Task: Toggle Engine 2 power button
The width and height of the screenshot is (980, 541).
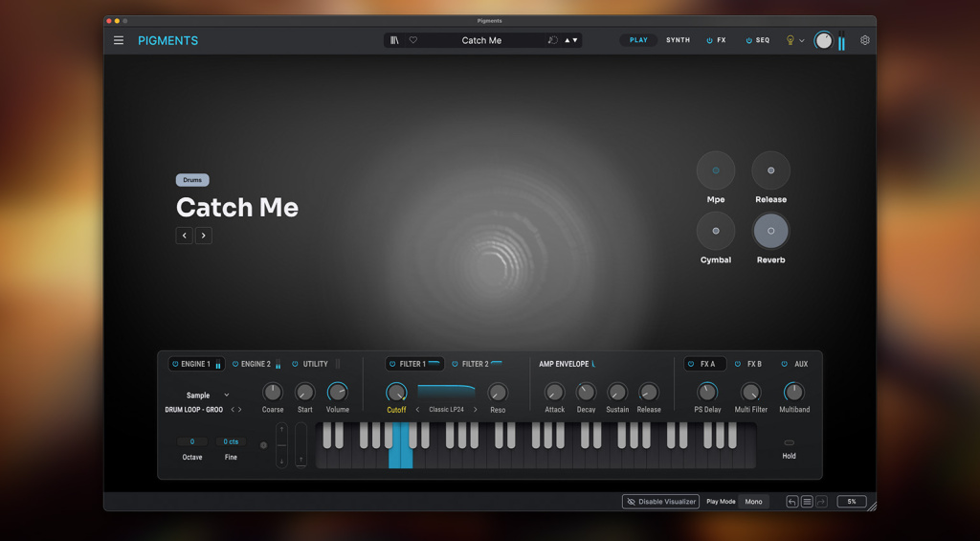Action: [x=235, y=364]
